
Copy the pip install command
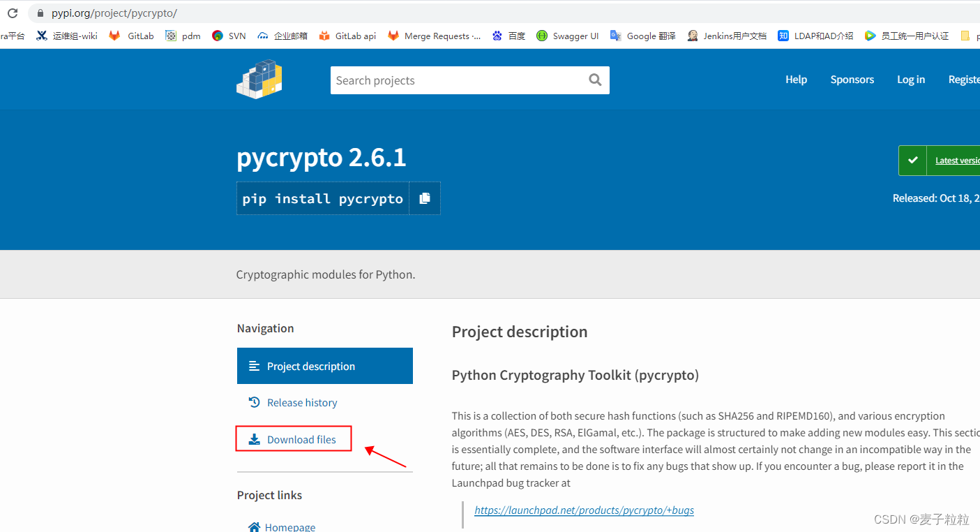(x=425, y=198)
